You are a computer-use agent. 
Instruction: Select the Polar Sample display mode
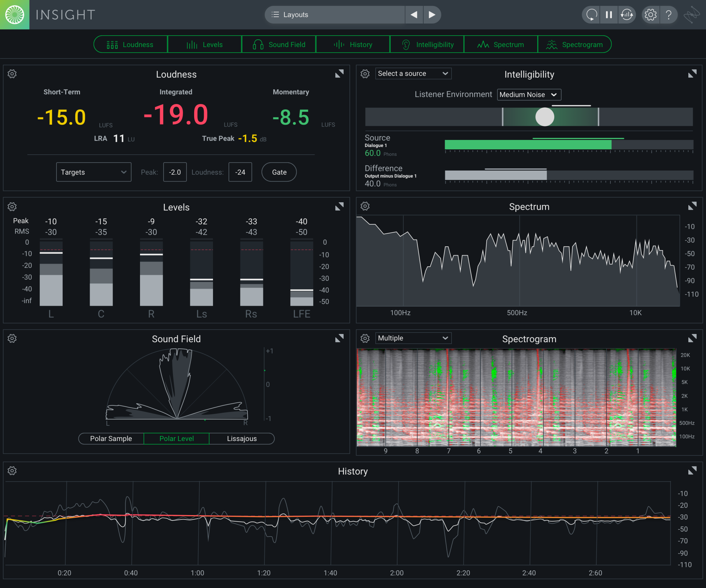(111, 438)
